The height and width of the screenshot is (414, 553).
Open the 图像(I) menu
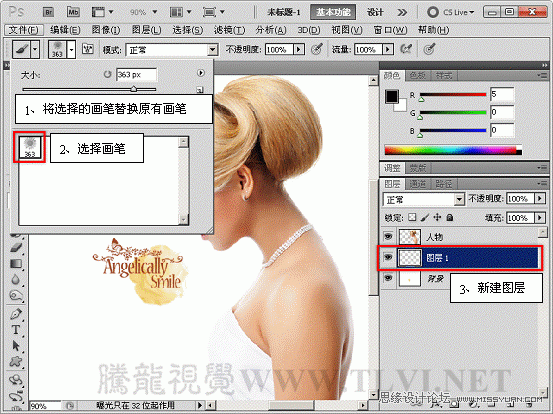pyautogui.click(x=106, y=30)
